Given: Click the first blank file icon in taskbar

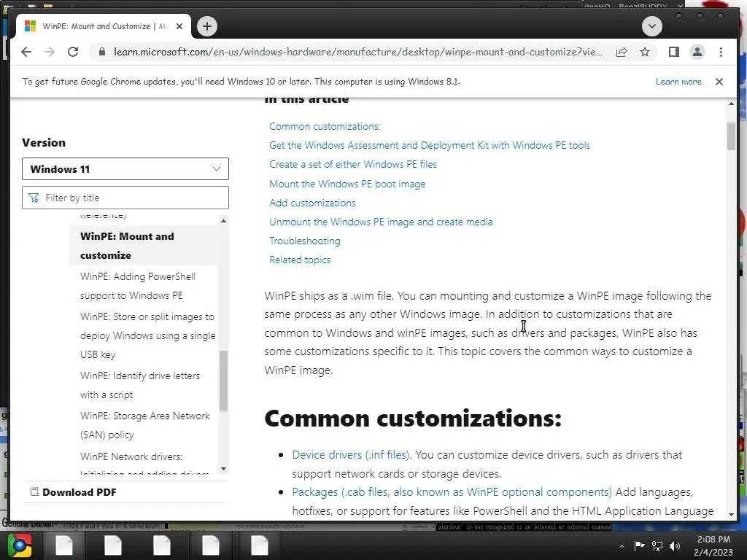Looking at the screenshot, I should [64, 545].
